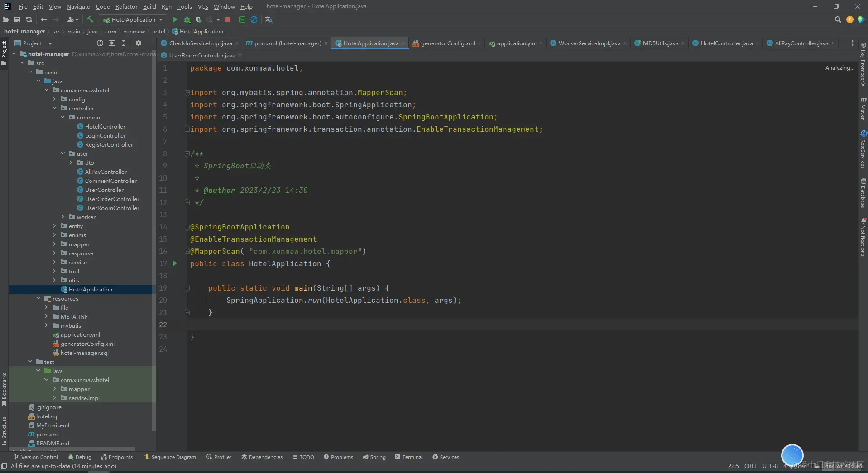Open the Terminal tool window button
868x473 pixels.
409,457
